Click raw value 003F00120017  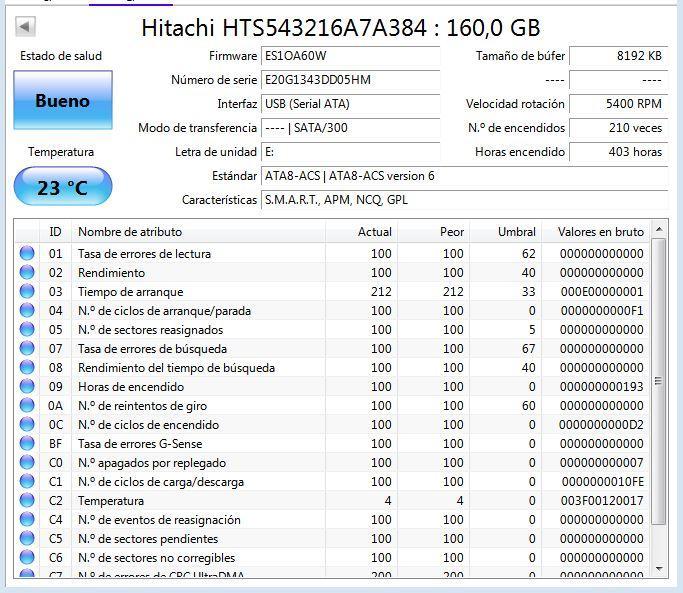(602, 501)
